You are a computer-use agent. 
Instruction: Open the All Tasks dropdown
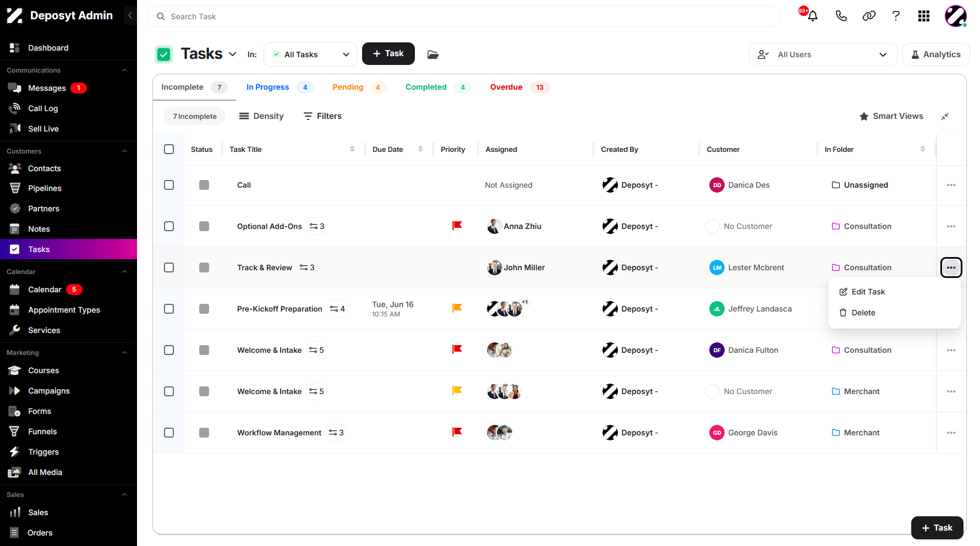pos(310,54)
